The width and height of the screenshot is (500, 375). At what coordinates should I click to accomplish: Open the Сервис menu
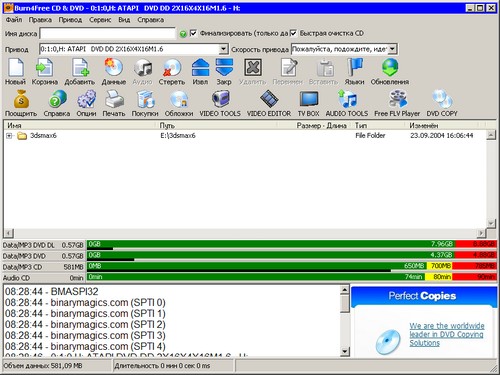[100, 20]
